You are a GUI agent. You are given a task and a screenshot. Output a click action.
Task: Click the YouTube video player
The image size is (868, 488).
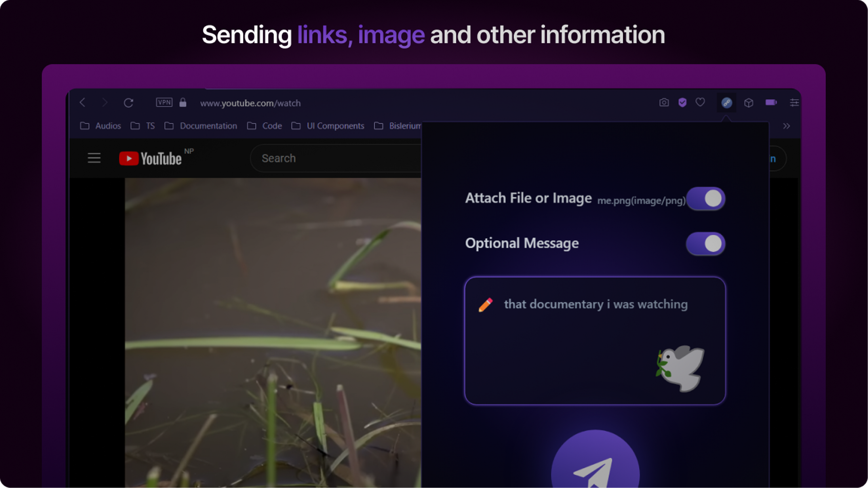click(x=273, y=333)
